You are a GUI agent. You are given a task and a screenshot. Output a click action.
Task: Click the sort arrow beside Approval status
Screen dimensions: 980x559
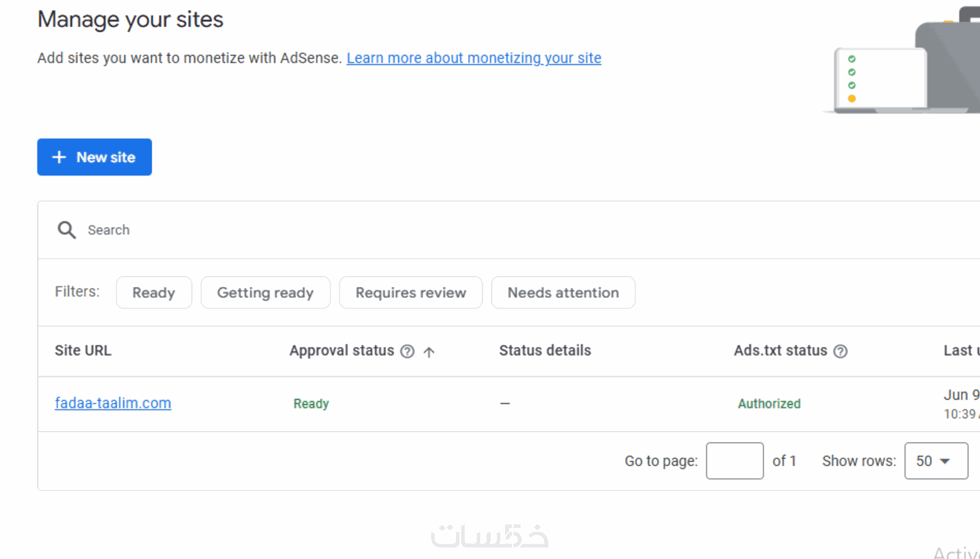point(429,352)
